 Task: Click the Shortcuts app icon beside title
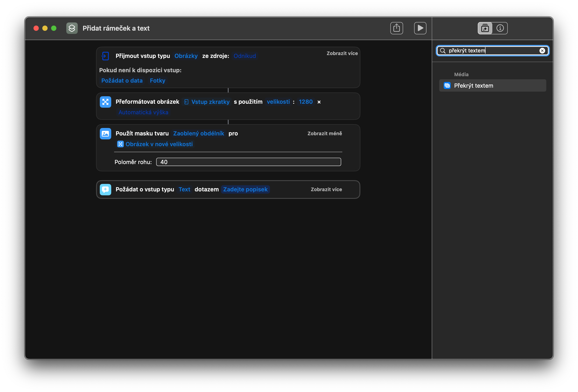(72, 28)
